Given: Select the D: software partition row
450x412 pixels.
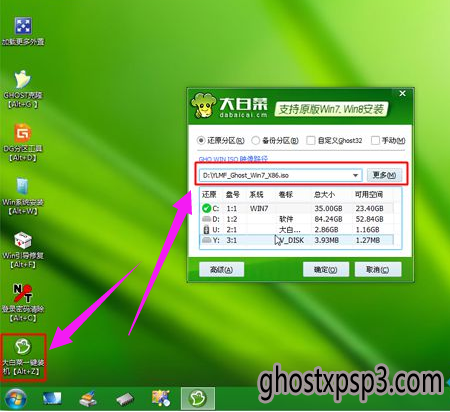Looking at the screenshot, I should tap(297, 219).
